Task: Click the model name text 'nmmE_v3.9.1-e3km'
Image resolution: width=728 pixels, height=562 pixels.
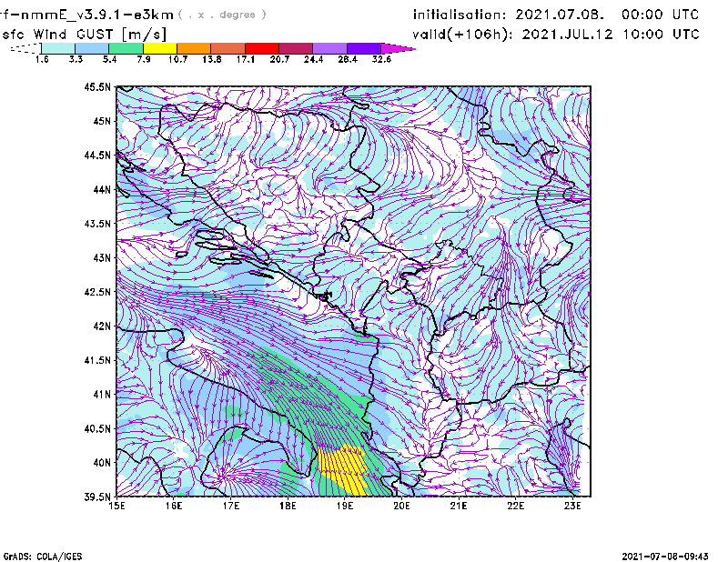Action: click(x=97, y=15)
